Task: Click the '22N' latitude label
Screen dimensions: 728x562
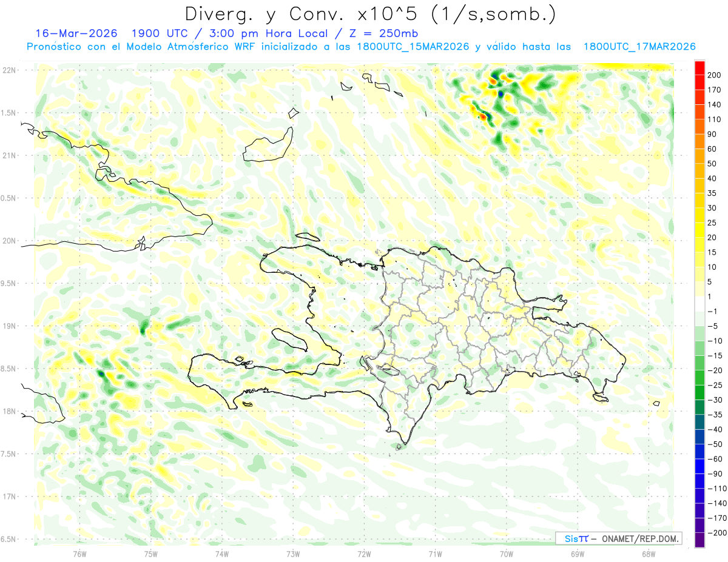Action: [10, 70]
